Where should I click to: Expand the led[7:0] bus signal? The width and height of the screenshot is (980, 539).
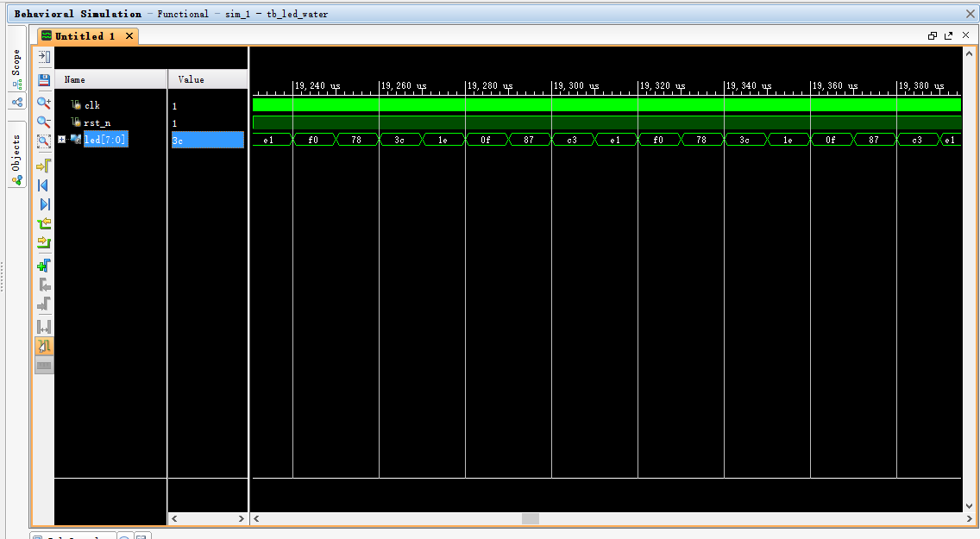coord(61,140)
